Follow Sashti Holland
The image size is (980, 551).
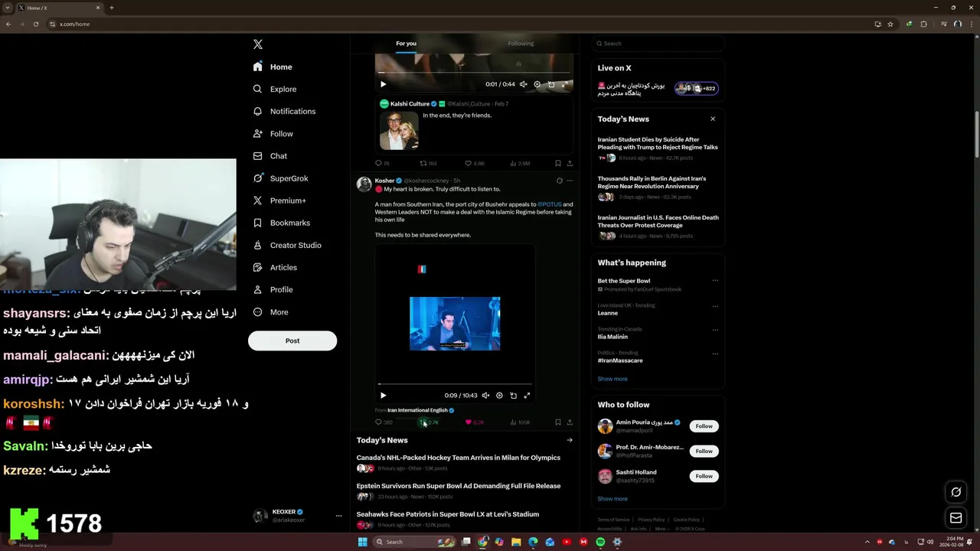[704, 476]
